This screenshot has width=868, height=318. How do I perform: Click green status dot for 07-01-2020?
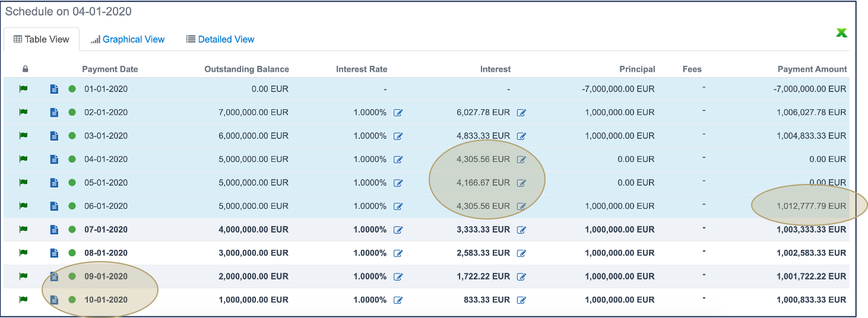[72, 230]
